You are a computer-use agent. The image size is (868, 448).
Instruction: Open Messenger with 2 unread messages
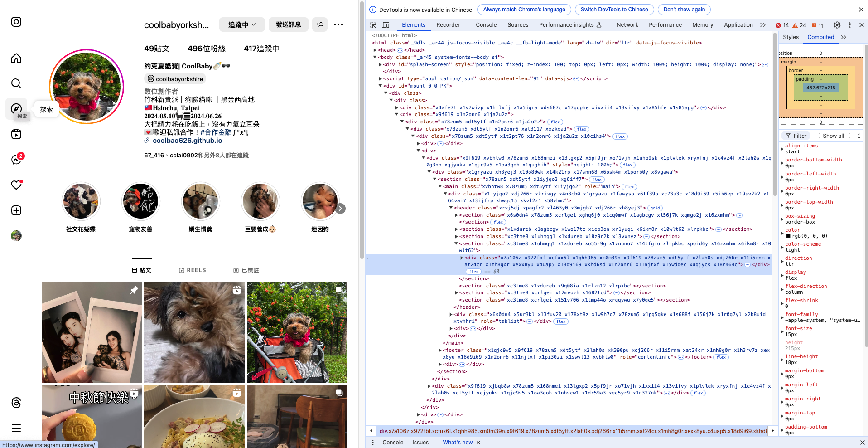16,160
